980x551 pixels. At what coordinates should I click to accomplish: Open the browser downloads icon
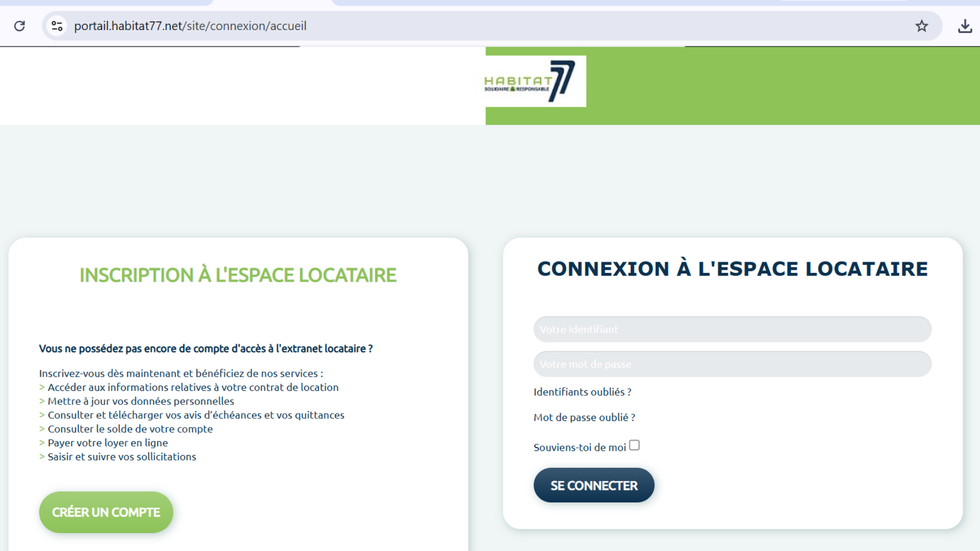[965, 26]
